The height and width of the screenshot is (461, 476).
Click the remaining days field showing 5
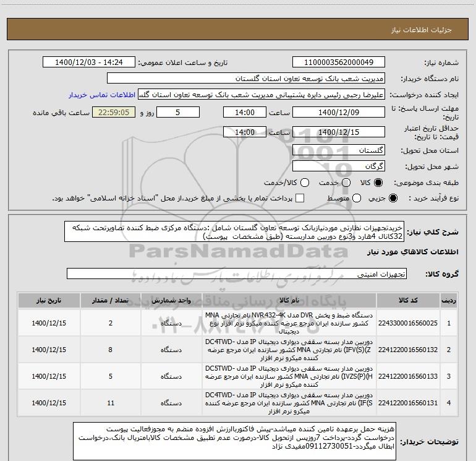(178, 112)
